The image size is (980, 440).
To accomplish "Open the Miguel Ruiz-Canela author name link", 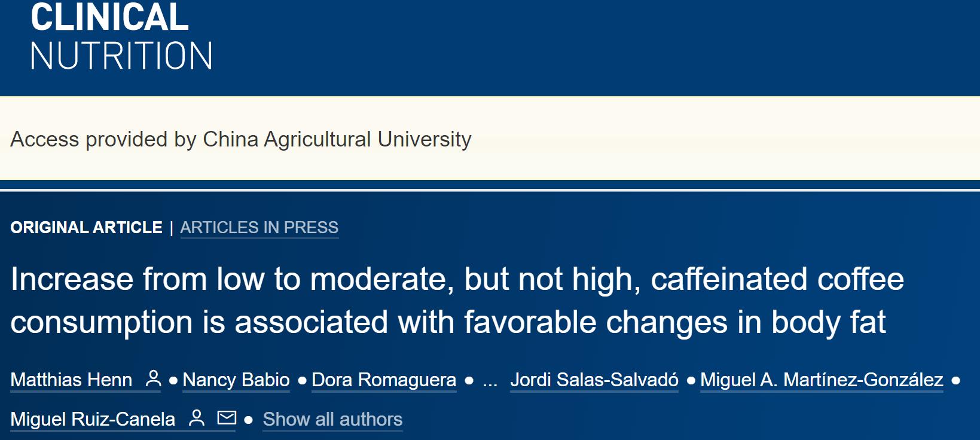I will (93, 419).
